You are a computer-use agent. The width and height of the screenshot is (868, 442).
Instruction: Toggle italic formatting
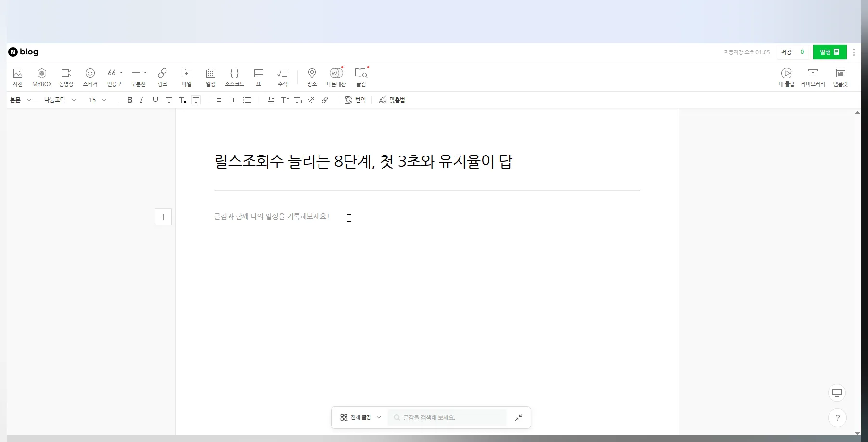[142, 100]
